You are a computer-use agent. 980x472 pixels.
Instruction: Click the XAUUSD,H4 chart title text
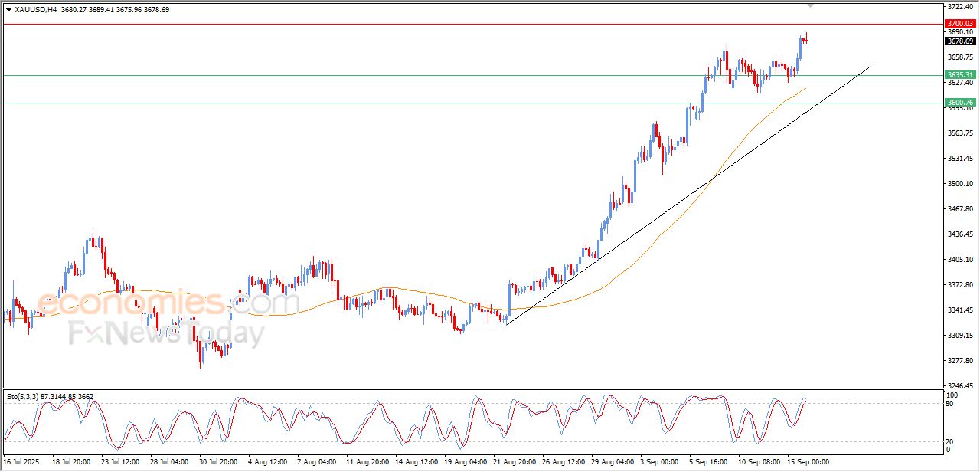[x=35, y=10]
